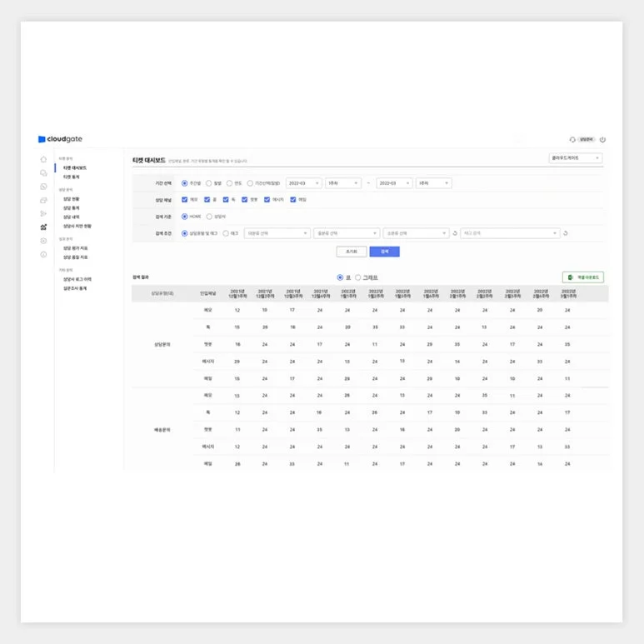Click the 초기화 reset button
Image resolution: width=644 pixels, height=644 pixels.
point(352,252)
